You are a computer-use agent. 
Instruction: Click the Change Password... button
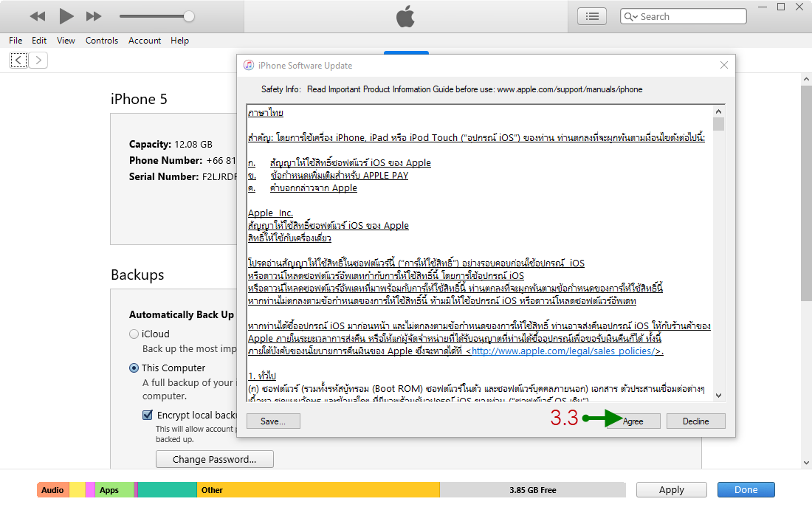tap(214, 459)
